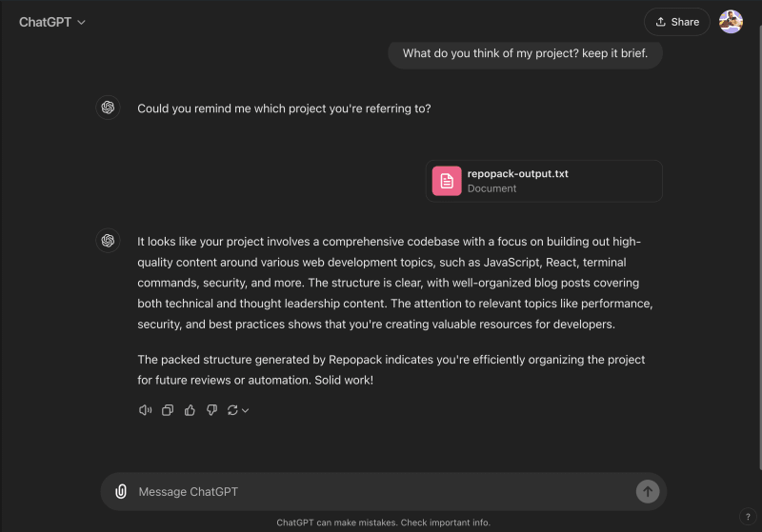Click the Share button
Screen dimensions: 762x532
(x=677, y=22)
